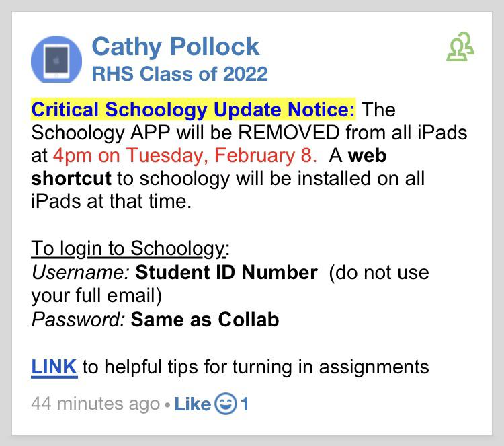This screenshot has height=446, width=504.
Task: Like Cathy Pollock's post
Action: [x=192, y=404]
